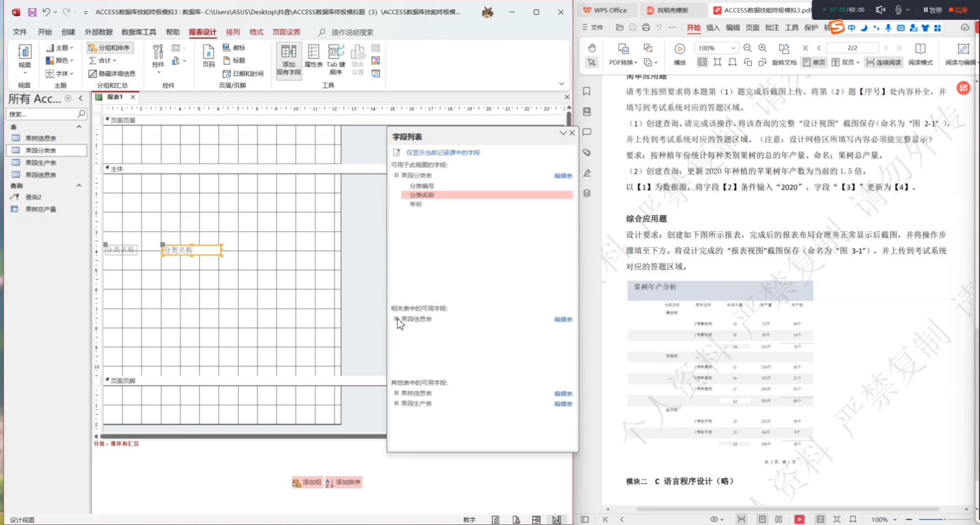This screenshot has height=525, width=980.
Task: Click the Access navigation search box
Action: [x=46, y=114]
